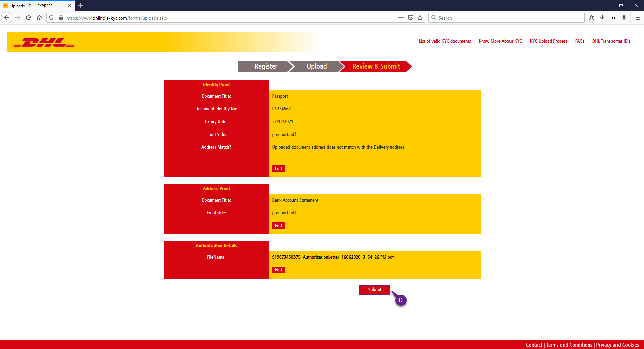644x349 pixels.
Task: Click the Identity Proof section header
Action: 216,85
